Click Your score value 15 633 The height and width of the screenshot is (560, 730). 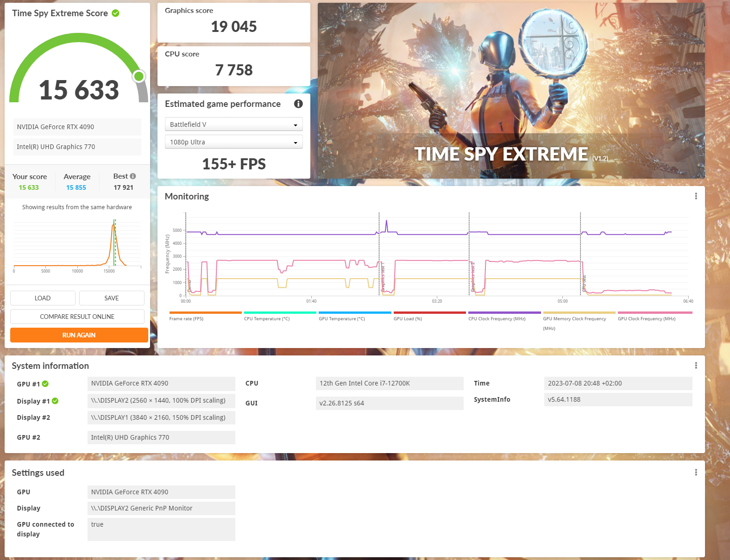pyautogui.click(x=29, y=187)
